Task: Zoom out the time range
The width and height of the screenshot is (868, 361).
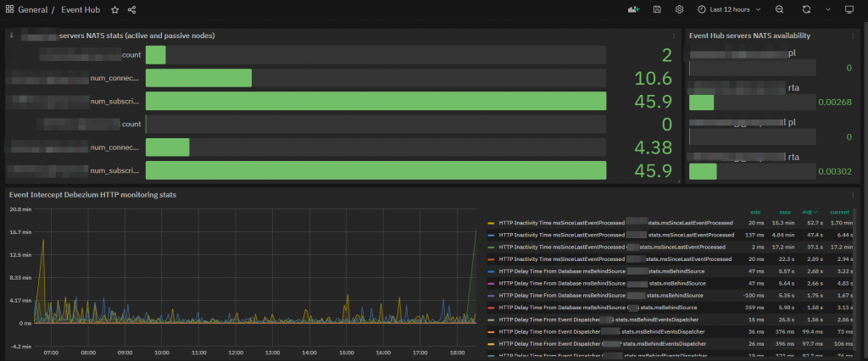Action: (x=780, y=9)
